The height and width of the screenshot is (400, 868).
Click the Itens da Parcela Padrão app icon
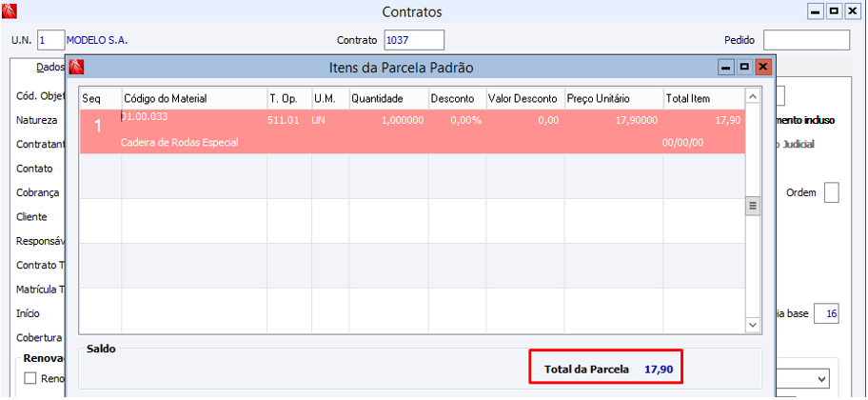[x=77, y=68]
